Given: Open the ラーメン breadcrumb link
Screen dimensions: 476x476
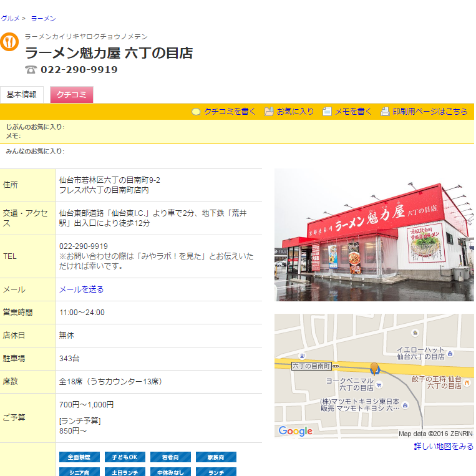Looking at the screenshot, I should [x=44, y=19].
